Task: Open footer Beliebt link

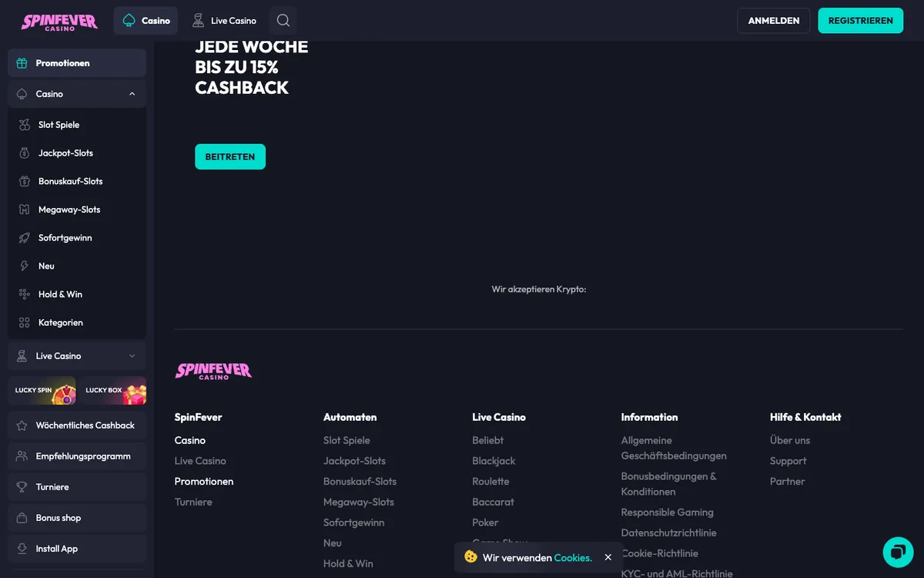Action: 488,440
